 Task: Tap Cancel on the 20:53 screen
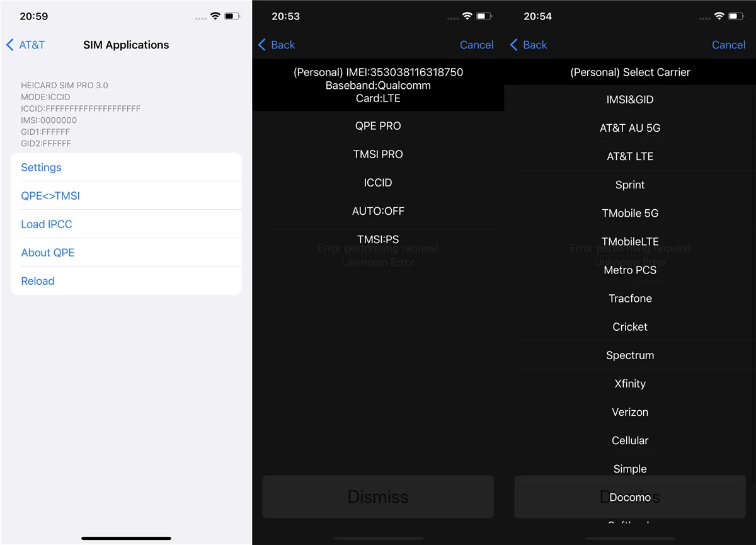(x=476, y=45)
